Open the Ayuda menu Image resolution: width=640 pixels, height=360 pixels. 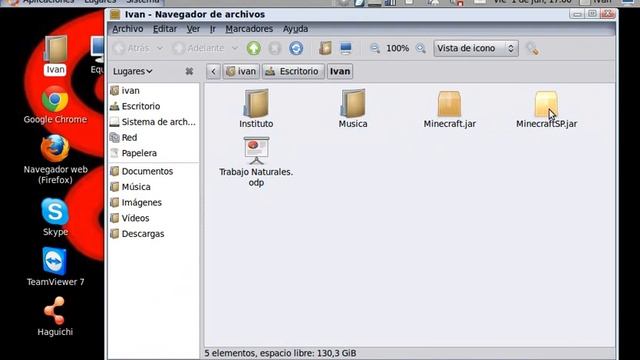pos(296,29)
